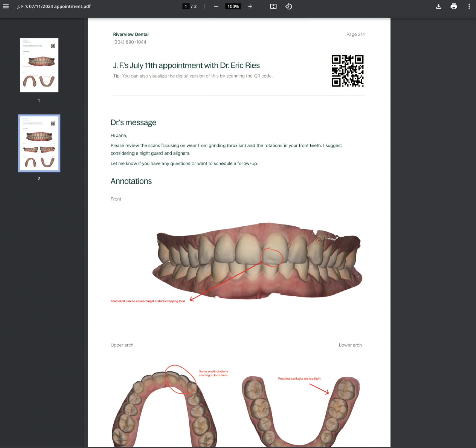
Task: Click the page number input box
Action: pyautogui.click(x=186, y=6)
